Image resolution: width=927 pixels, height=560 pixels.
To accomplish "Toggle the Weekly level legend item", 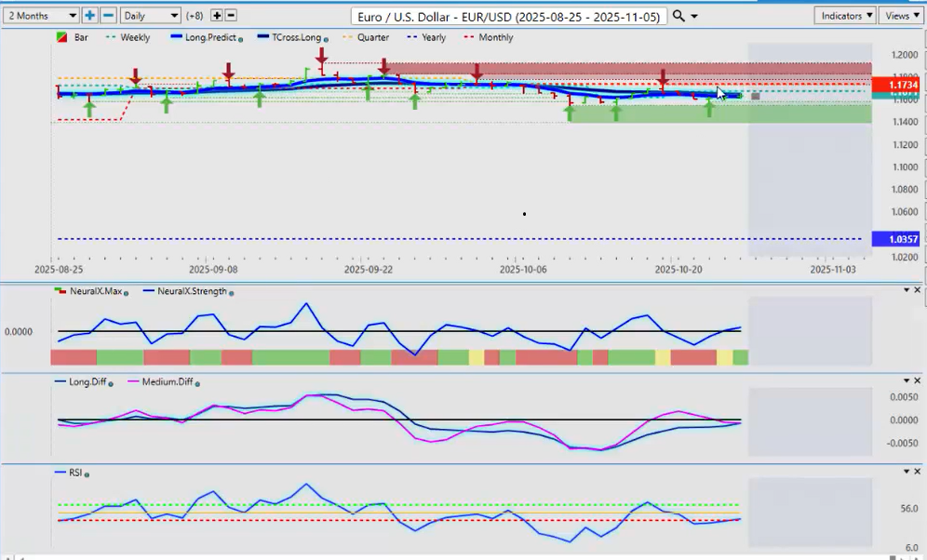I will click(128, 38).
